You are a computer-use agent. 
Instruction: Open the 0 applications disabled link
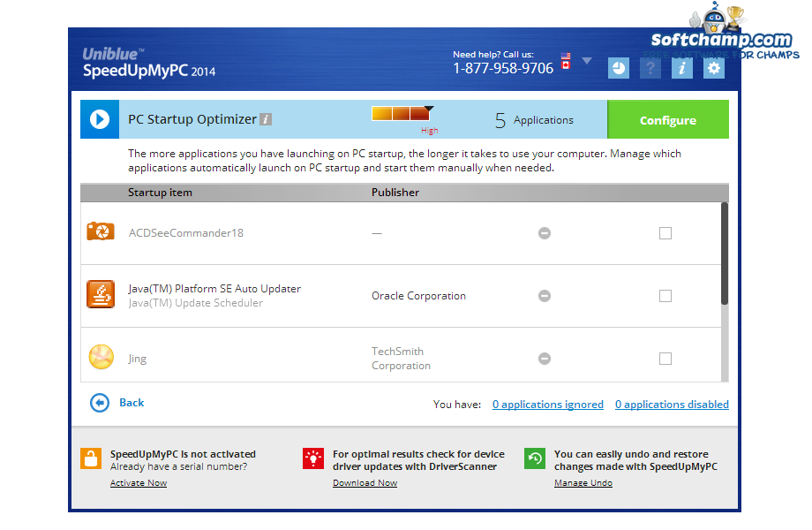[x=672, y=404]
